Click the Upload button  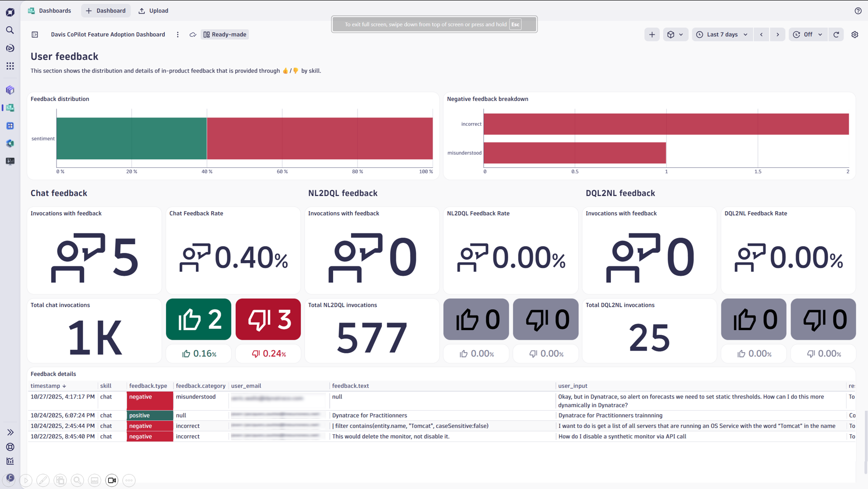153,10
